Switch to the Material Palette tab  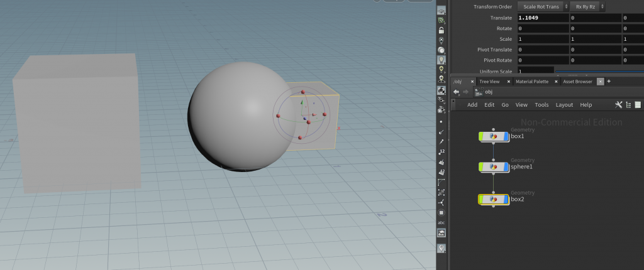pos(532,82)
